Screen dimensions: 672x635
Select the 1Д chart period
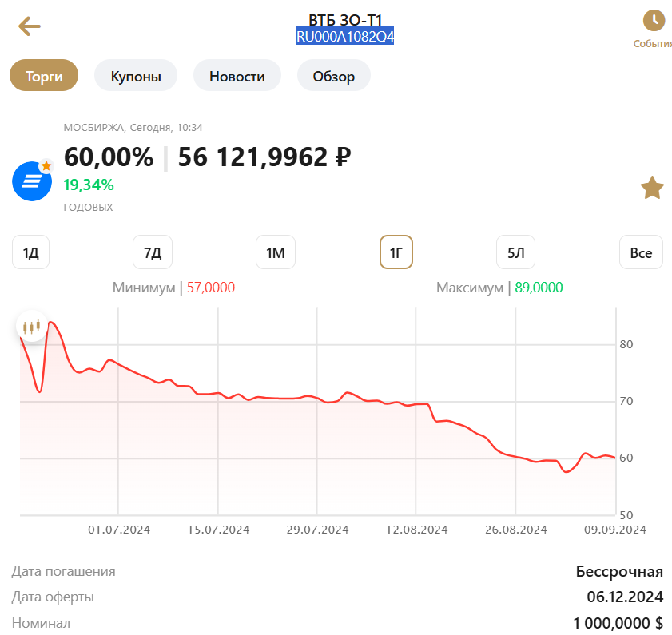click(x=31, y=252)
